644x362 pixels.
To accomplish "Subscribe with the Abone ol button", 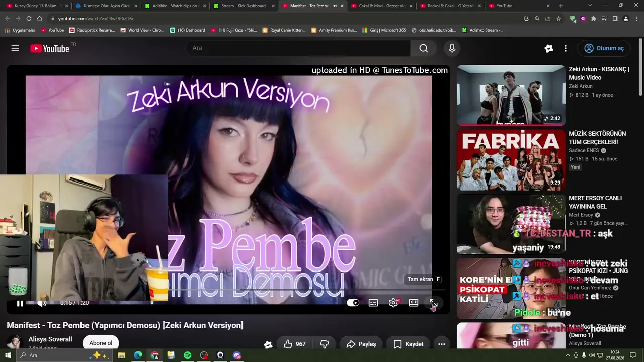I will [x=101, y=343].
